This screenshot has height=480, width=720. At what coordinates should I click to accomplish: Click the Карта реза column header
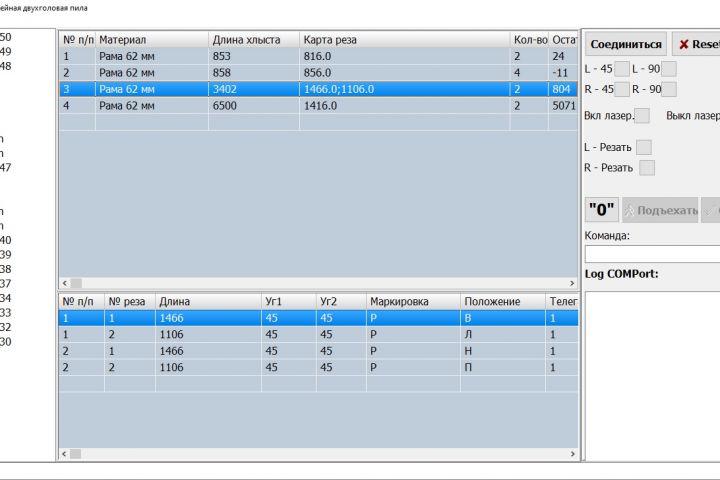[405, 40]
